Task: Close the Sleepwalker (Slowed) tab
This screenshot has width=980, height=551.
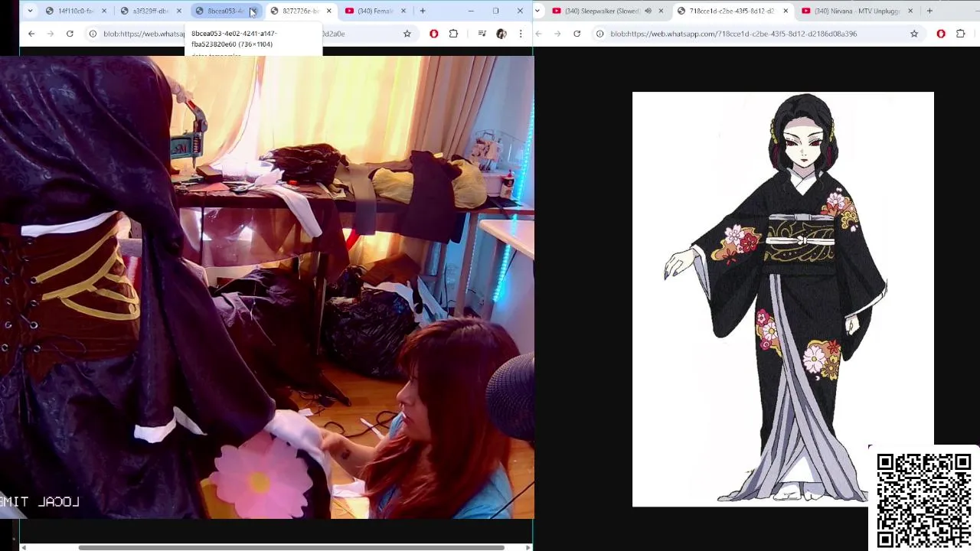Action: (x=661, y=11)
